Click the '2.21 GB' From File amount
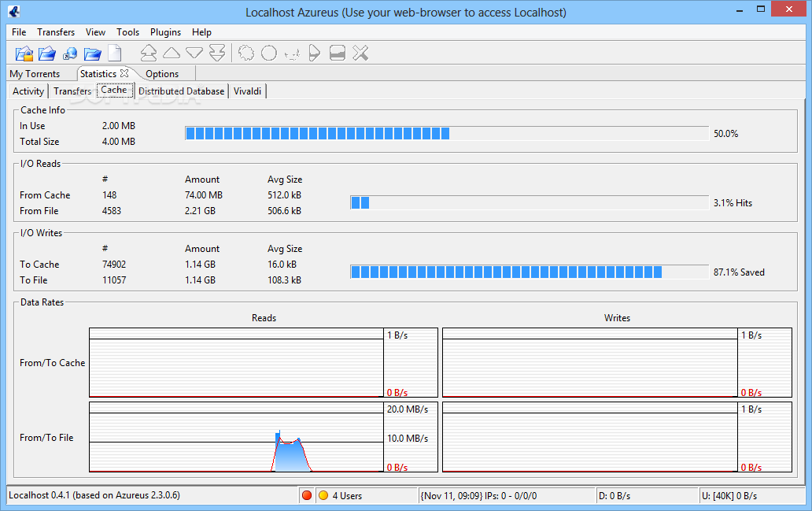This screenshot has height=511, width=812. pyautogui.click(x=200, y=211)
